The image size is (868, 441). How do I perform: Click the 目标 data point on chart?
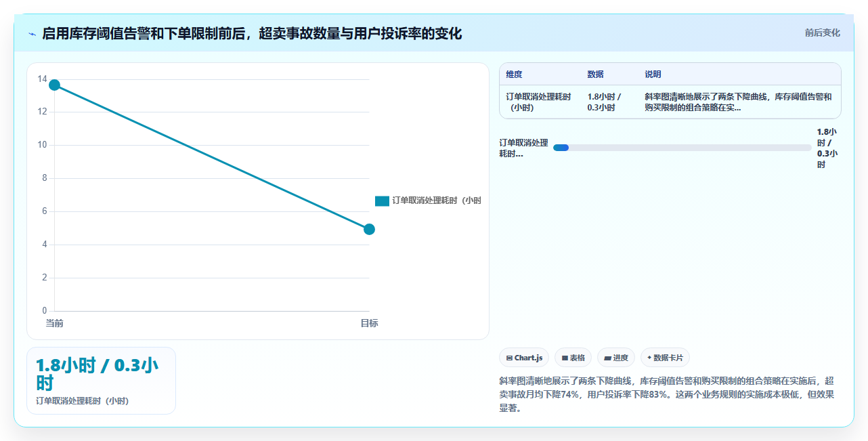tap(369, 229)
